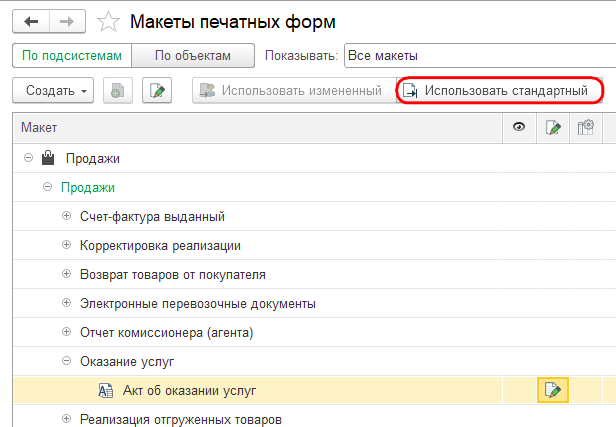Click the edited-template column header icon
The image size is (616, 427).
pyautogui.click(x=553, y=127)
